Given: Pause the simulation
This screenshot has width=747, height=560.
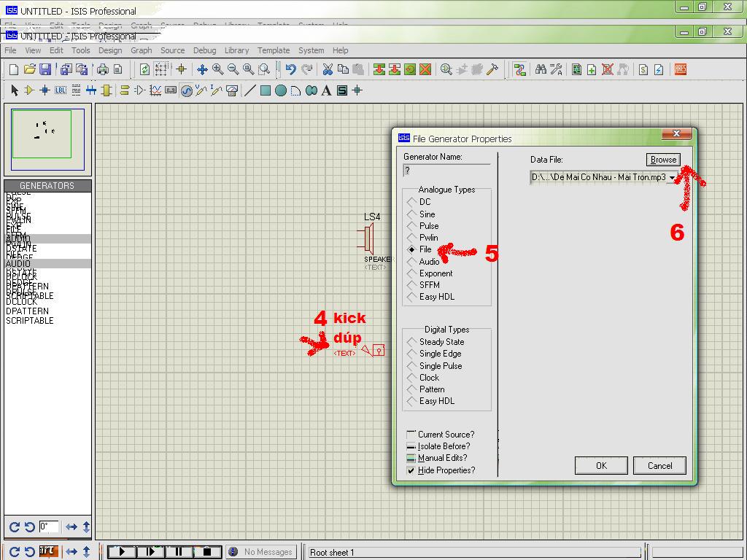Looking at the screenshot, I should click(x=179, y=552).
